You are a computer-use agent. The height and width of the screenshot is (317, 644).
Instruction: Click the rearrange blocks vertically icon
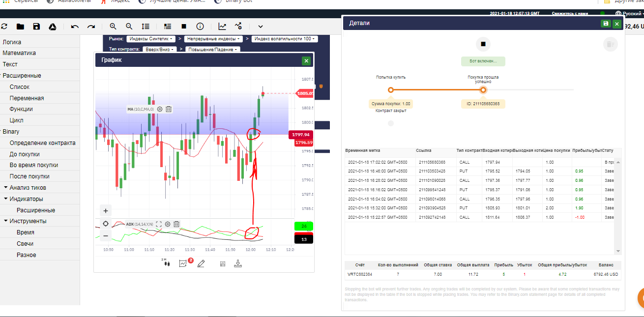pyautogui.click(x=146, y=27)
